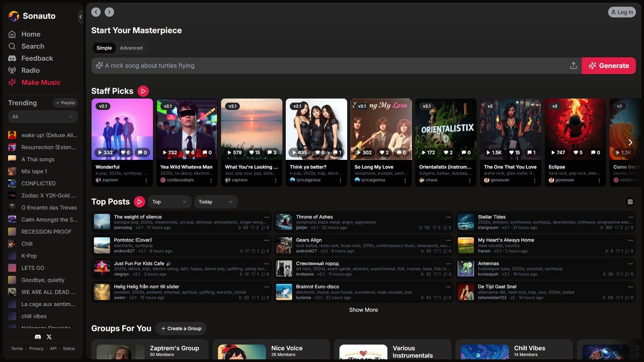
Task: Open the Orientalistix cover thumbnail
Action: (446, 129)
